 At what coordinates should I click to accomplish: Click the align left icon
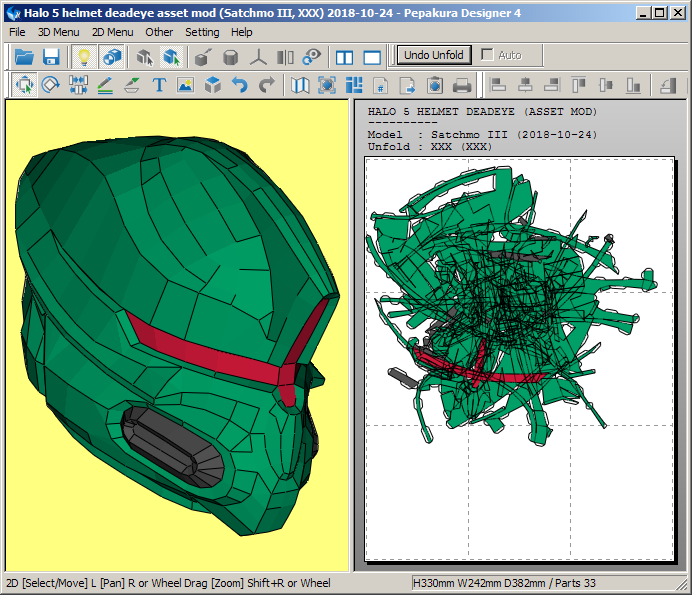[x=498, y=84]
